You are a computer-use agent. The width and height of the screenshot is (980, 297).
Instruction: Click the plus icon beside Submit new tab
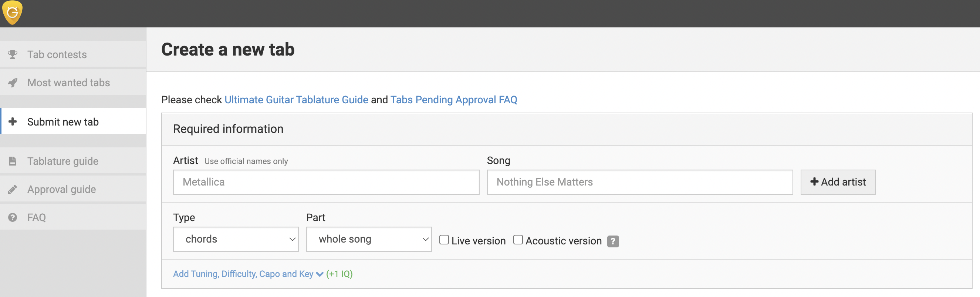(x=13, y=121)
